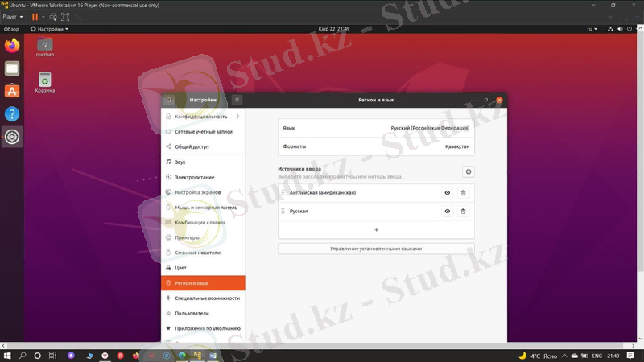644x362 pixels.
Task: Delete the English (American) input source
Action: (463, 193)
